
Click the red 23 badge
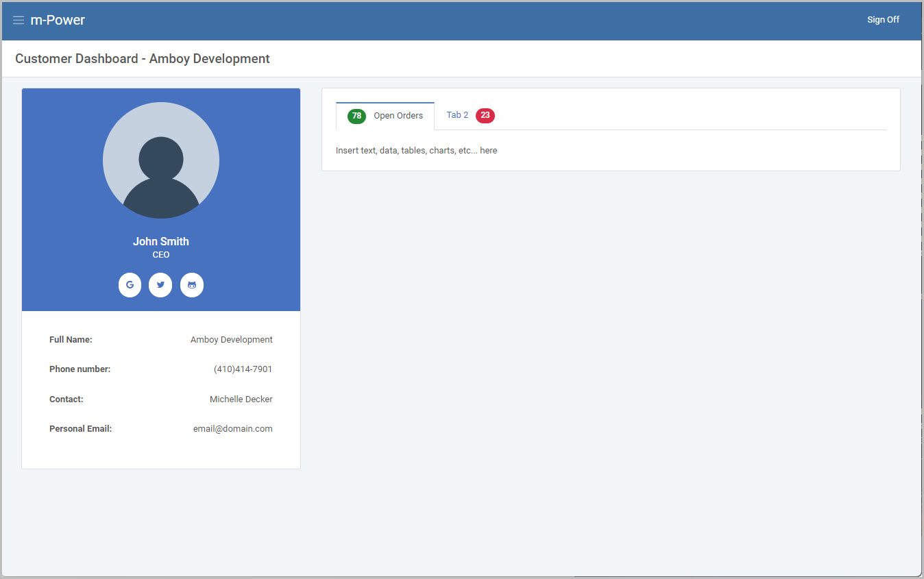click(x=485, y=115)
